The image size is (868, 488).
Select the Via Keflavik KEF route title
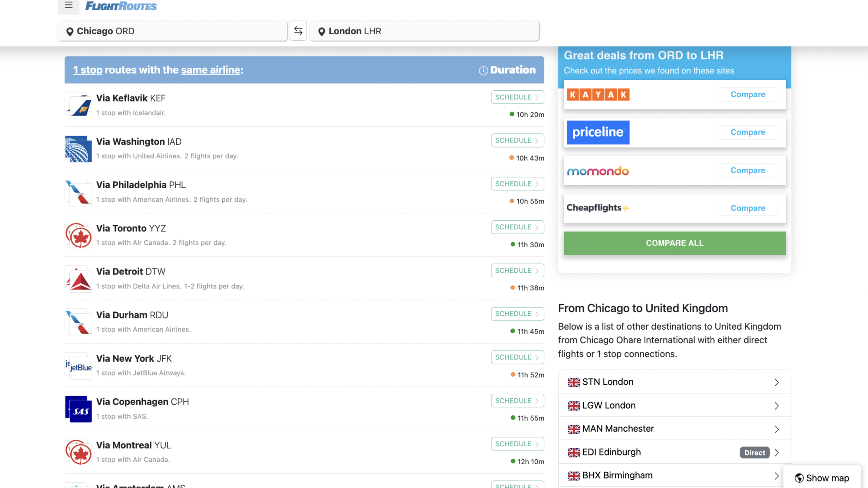coord(131,98)
